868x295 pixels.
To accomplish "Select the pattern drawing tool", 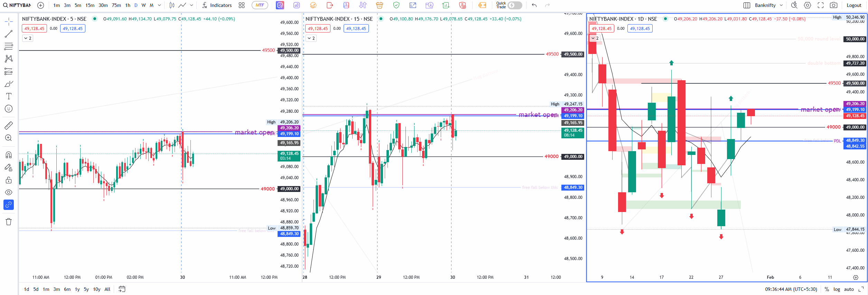I will (9, 58).
